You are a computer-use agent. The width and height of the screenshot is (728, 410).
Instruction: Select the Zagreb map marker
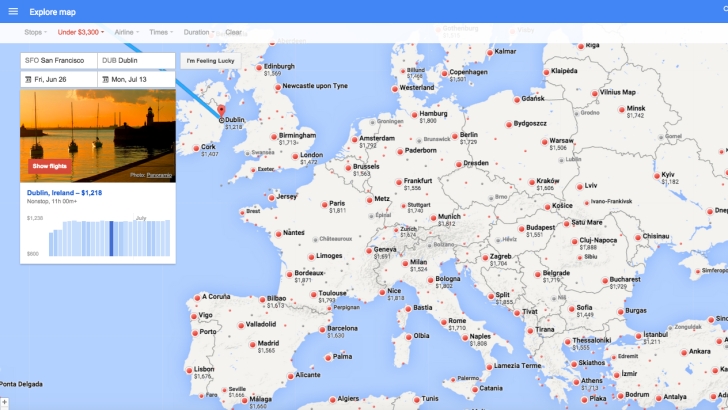tap(485, 257)
